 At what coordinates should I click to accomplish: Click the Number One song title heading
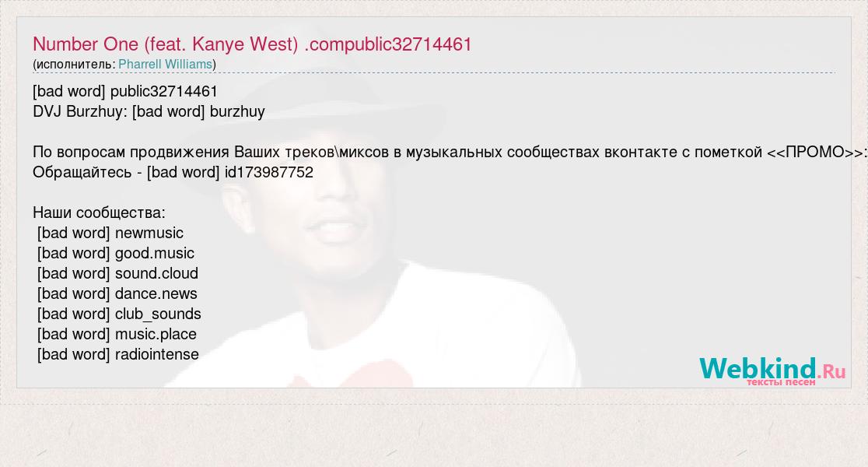tap(252, 44)
